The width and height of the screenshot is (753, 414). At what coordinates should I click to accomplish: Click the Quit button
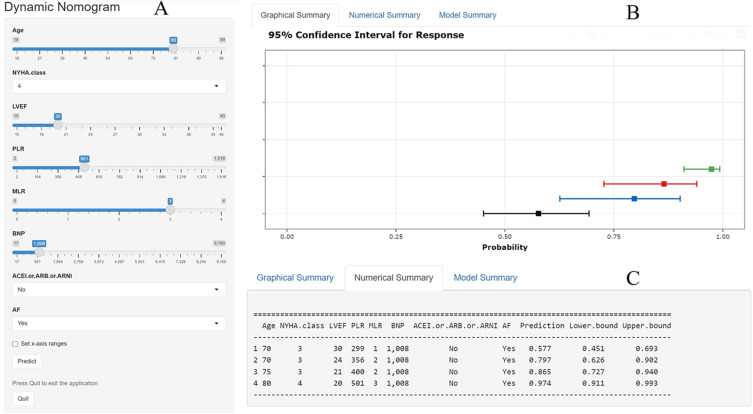(x=22, y=398)
